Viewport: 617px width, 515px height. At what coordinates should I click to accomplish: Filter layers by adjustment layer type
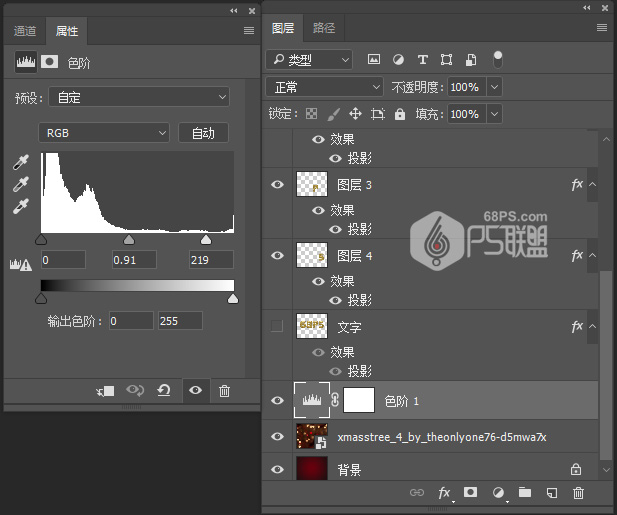[398, 60]
